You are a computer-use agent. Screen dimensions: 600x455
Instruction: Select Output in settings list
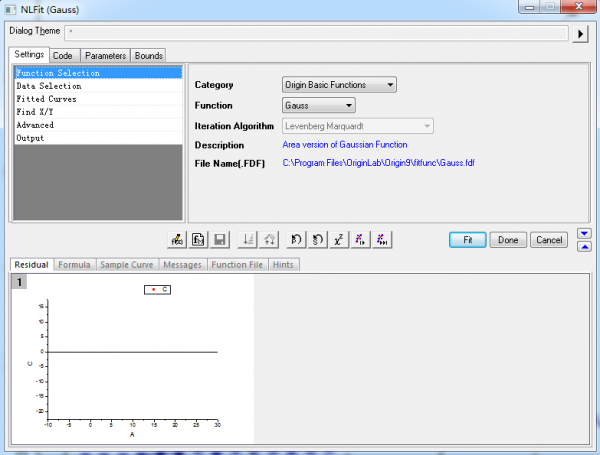pyautogui.click(x=98, y=138)
